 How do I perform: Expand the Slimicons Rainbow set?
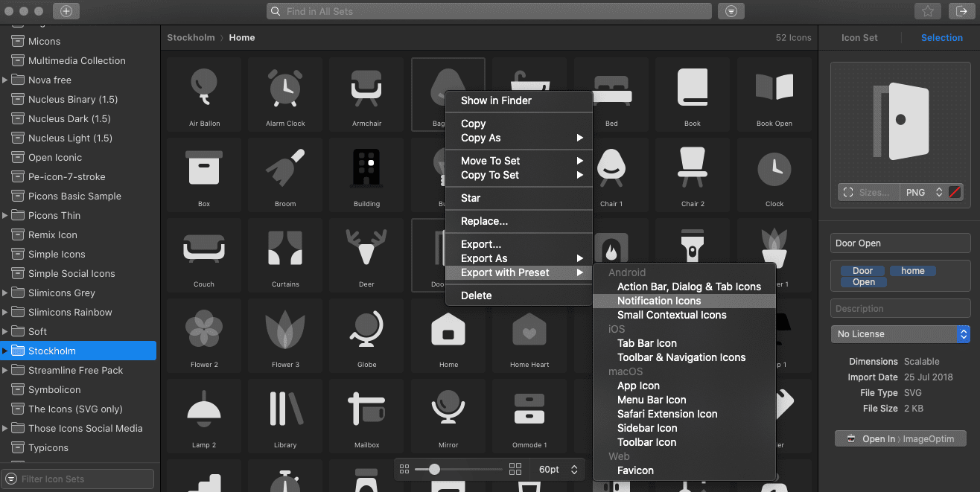click(x=5, y=312)
